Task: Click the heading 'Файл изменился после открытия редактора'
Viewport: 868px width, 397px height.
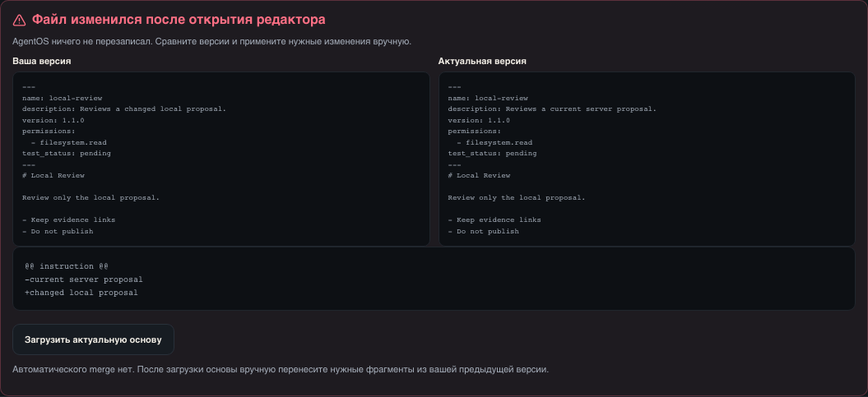Action: (179, 20)
